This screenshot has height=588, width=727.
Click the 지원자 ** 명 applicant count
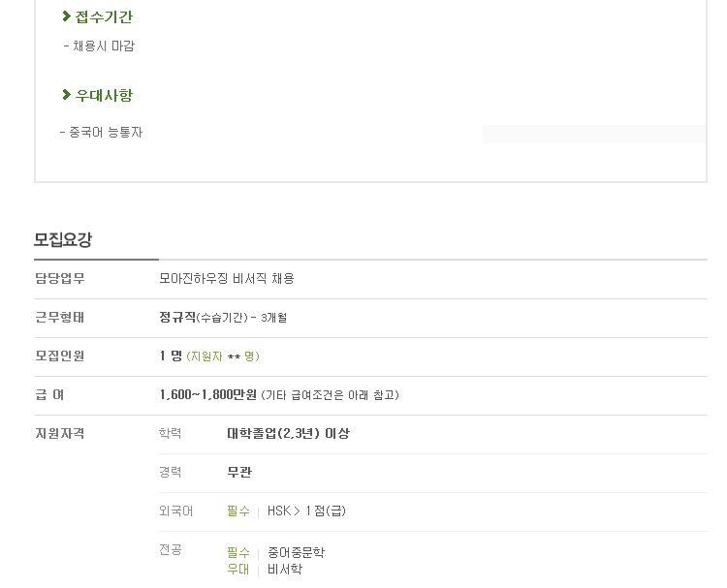(223, 356)
